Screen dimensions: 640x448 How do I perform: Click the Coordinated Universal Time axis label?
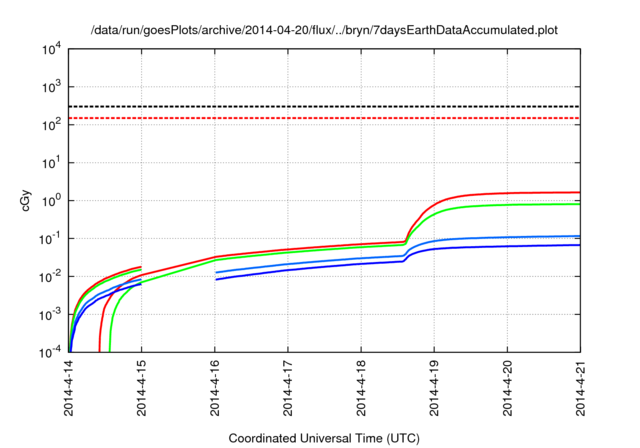click(x=323, y=438)
